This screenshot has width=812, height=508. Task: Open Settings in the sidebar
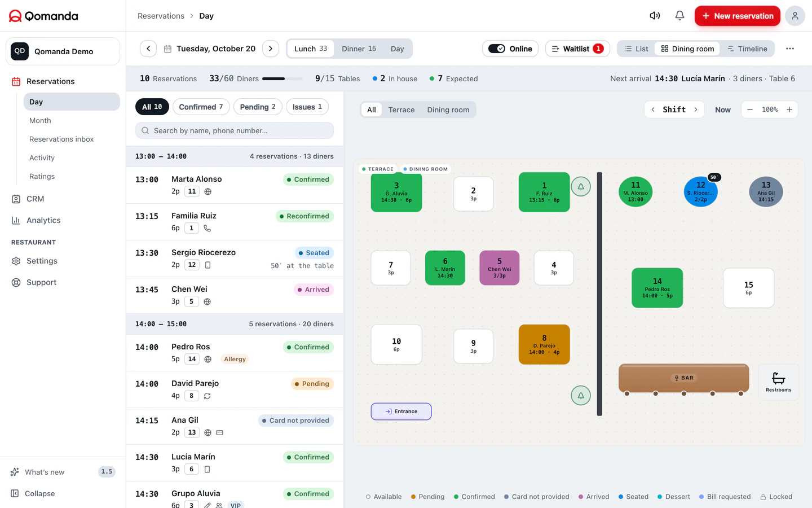click(42, 261)
